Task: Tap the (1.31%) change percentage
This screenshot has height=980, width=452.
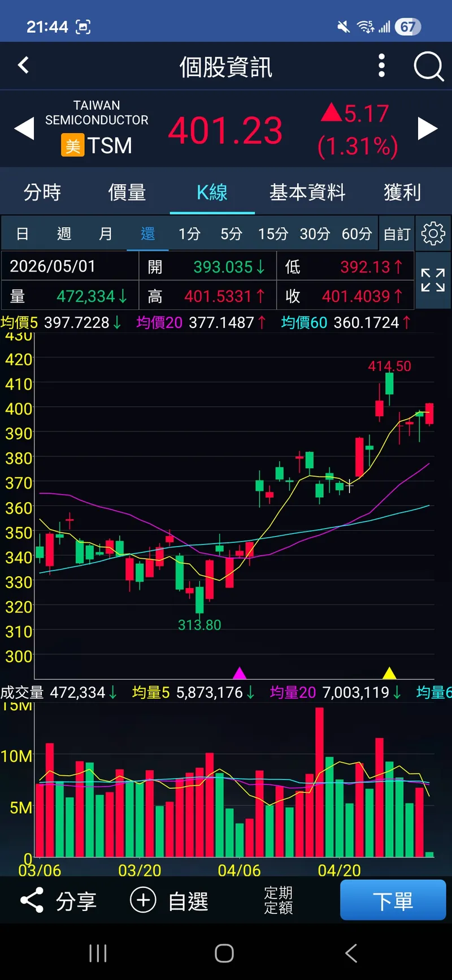Action: 358,146
